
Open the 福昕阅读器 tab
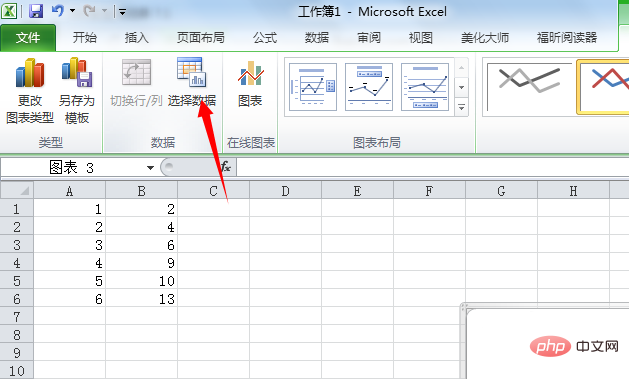567,38
